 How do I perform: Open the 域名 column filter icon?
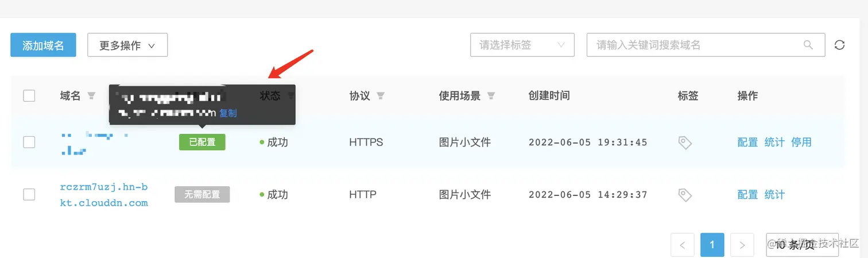point(91,96)
